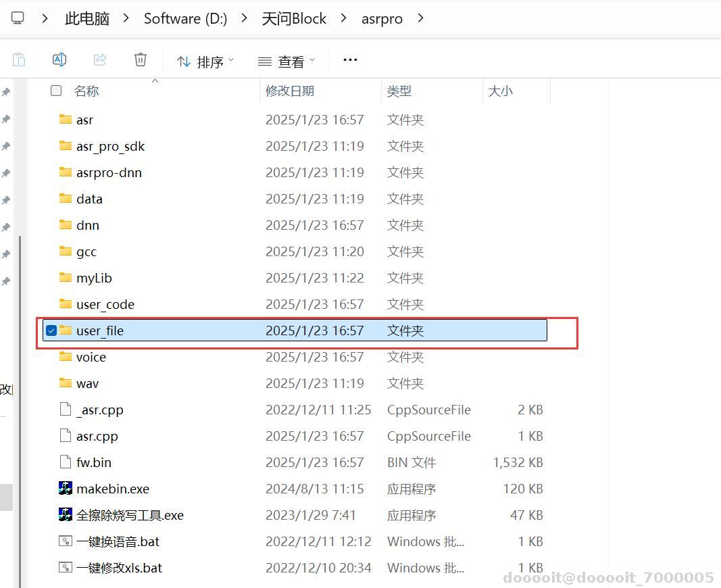Uncheck the user_file checkbox

point(51,330)
